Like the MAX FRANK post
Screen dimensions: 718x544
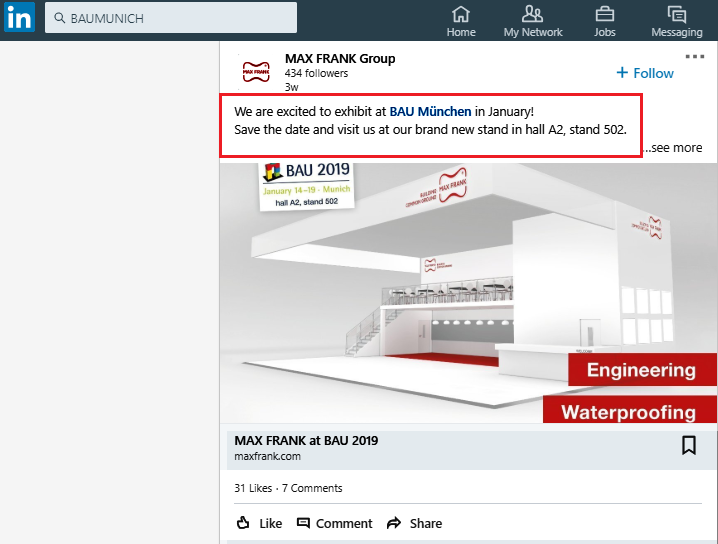pos(259,523)
